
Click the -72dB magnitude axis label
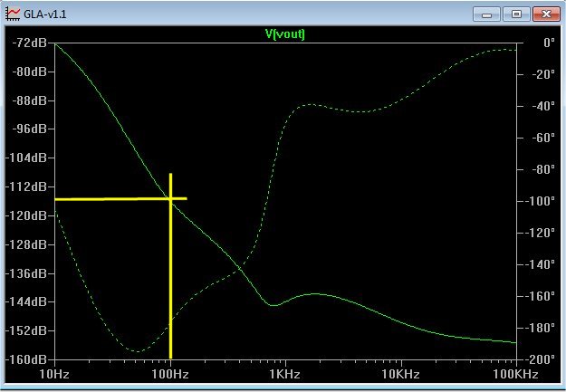point(30,43)
